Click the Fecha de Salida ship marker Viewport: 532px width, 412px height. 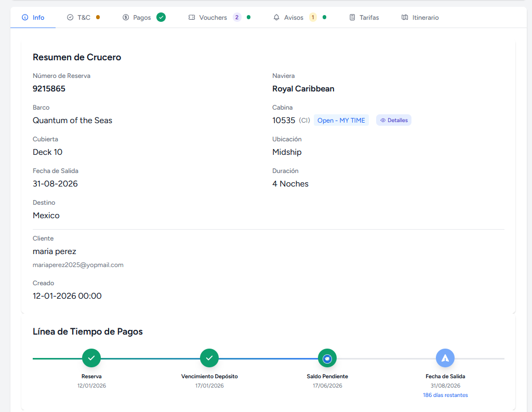click(x=445, y=358)
